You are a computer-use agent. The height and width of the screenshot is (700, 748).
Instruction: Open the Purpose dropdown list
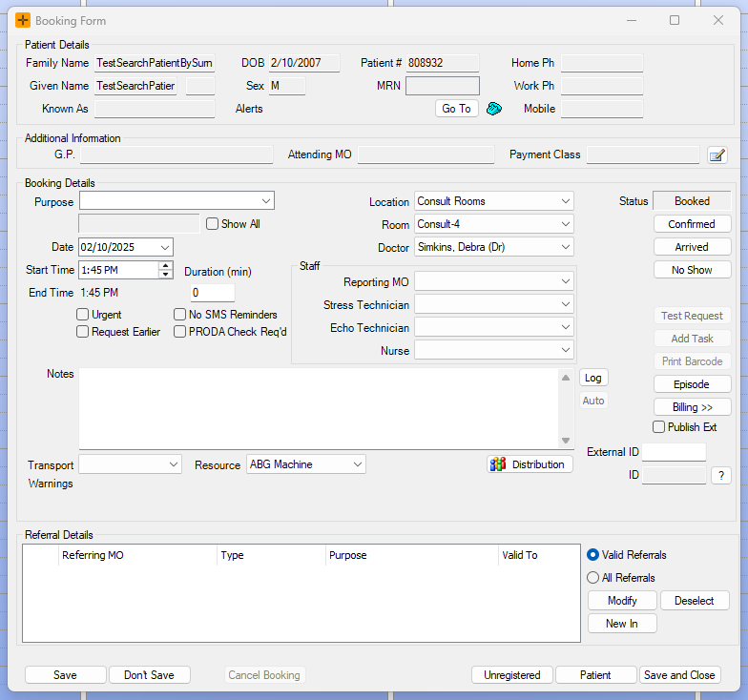pos(265,201)
